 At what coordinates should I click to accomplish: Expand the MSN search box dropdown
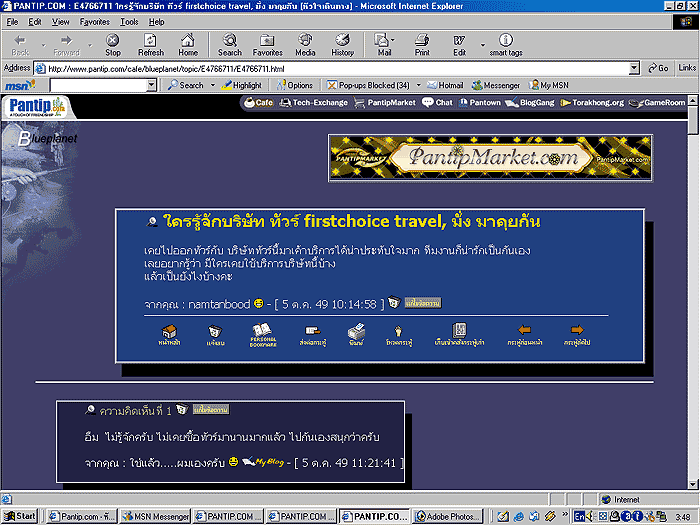pos(152,85)
